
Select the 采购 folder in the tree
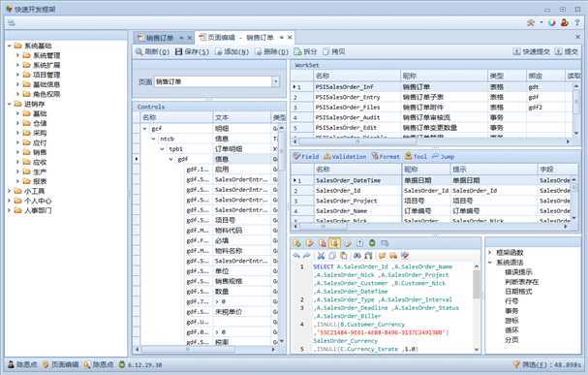coord(40,133)
